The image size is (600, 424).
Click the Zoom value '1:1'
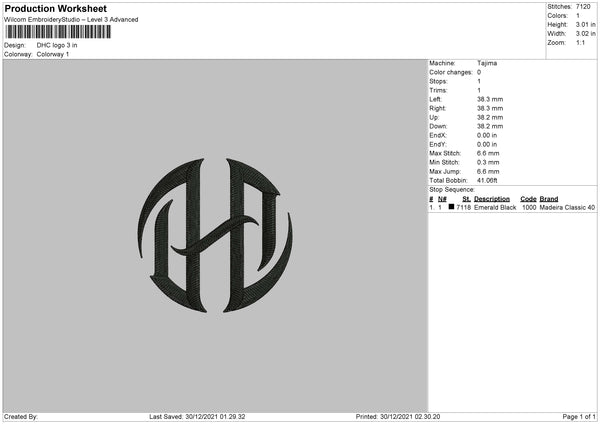(580, 42)
